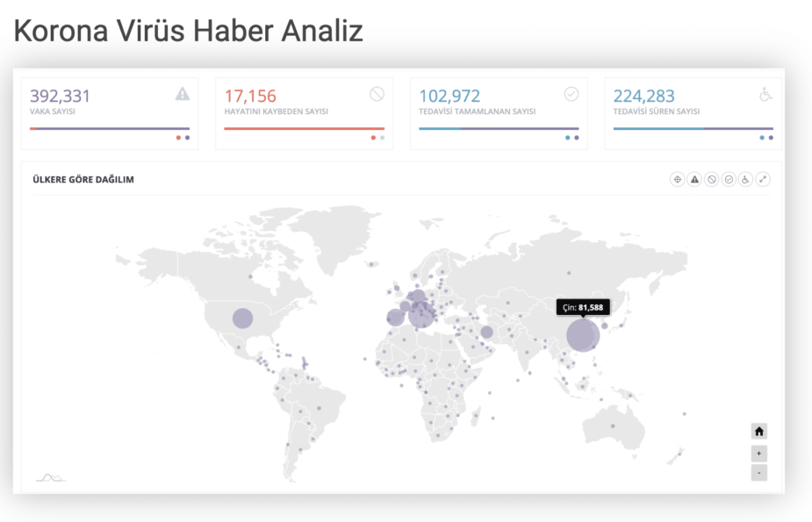Zoom in the map with plus button

click(759, 454)
